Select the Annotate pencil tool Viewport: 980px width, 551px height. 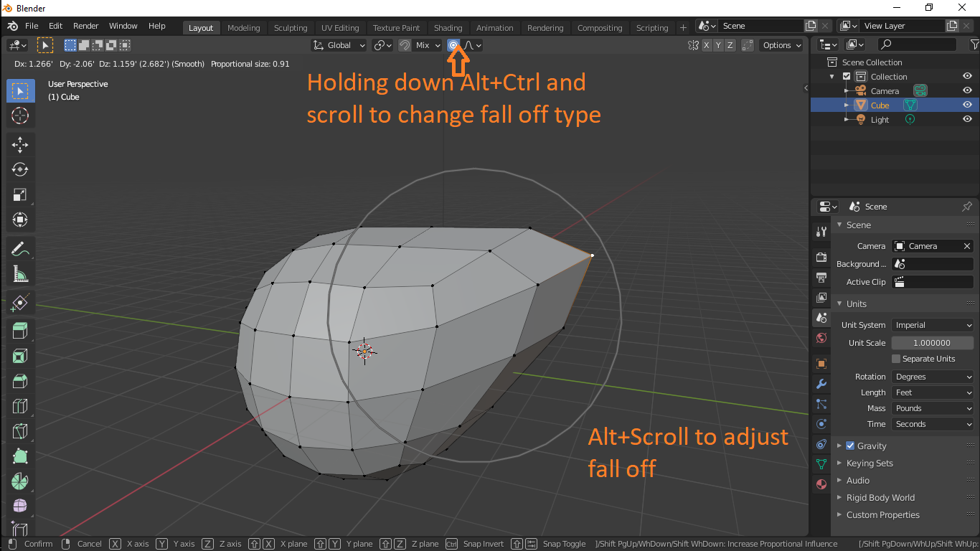[x=20, y=249]
